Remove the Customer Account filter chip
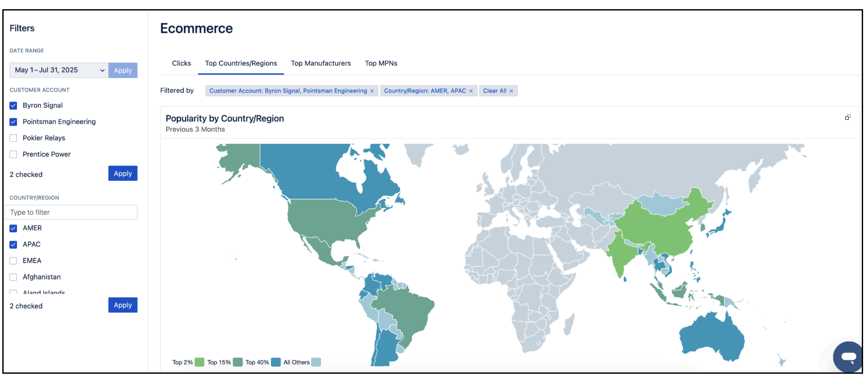The height and width of the screenshot is (379, 868). tap(372, 91)
